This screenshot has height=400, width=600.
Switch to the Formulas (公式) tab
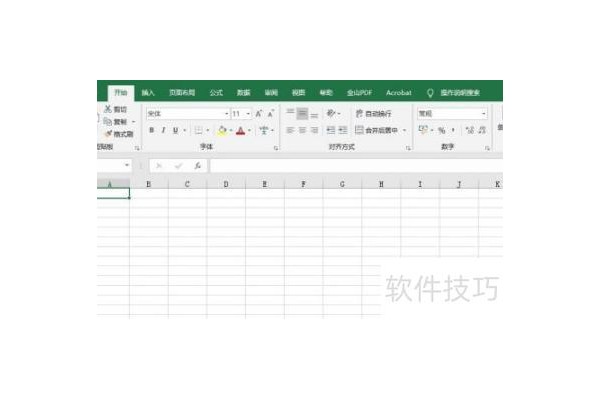(x=216, y=93)
